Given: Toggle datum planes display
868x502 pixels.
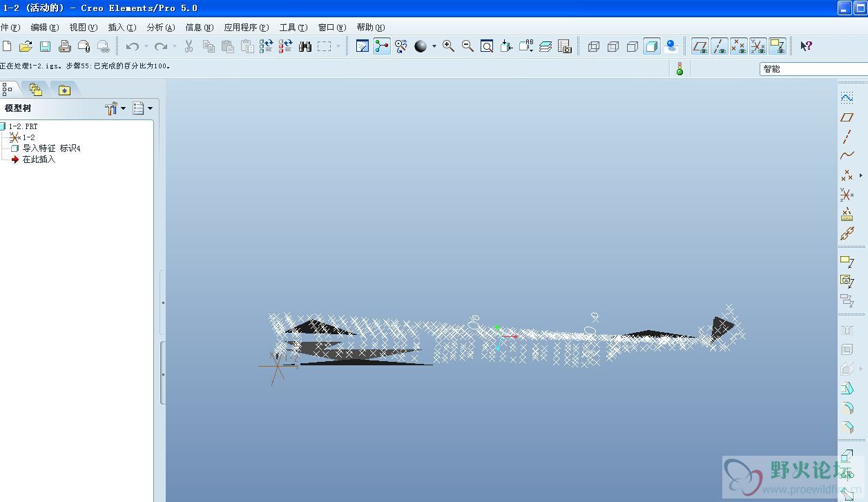Looking at the screenshot, I should coord(700,46).
